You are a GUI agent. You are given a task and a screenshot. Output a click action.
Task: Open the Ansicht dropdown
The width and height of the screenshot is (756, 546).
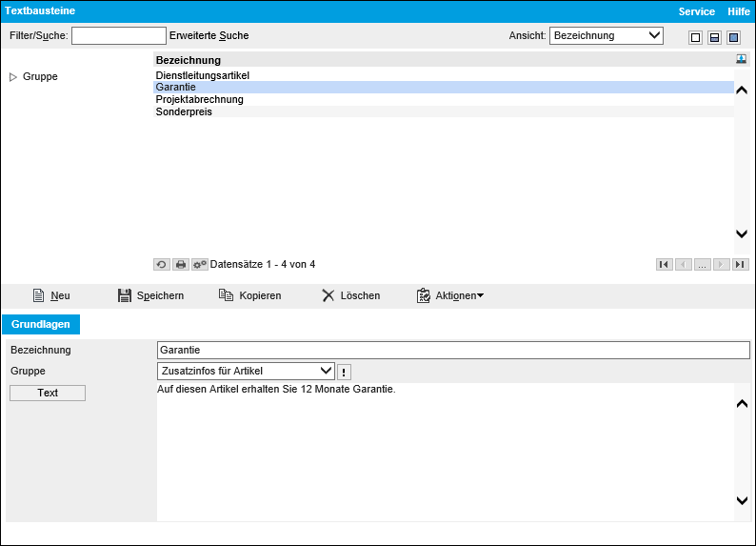pos(606,36)
